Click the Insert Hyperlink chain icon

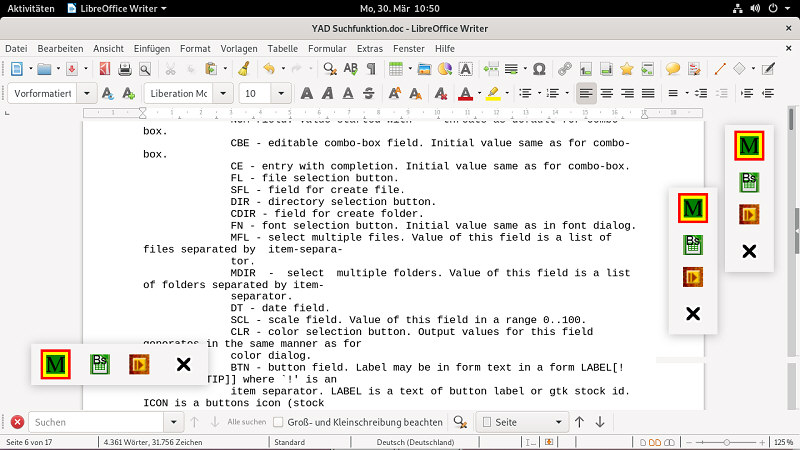click(565, 69)
